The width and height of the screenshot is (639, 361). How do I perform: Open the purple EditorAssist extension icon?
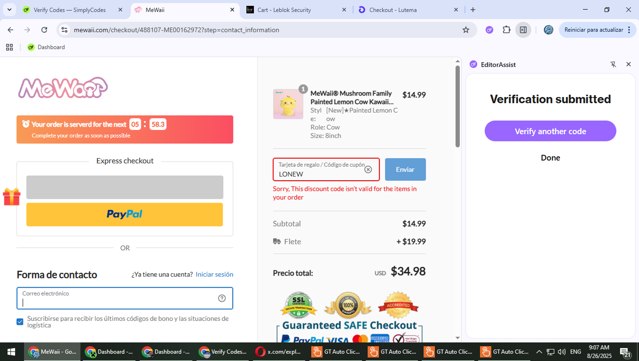coord(489,30)
